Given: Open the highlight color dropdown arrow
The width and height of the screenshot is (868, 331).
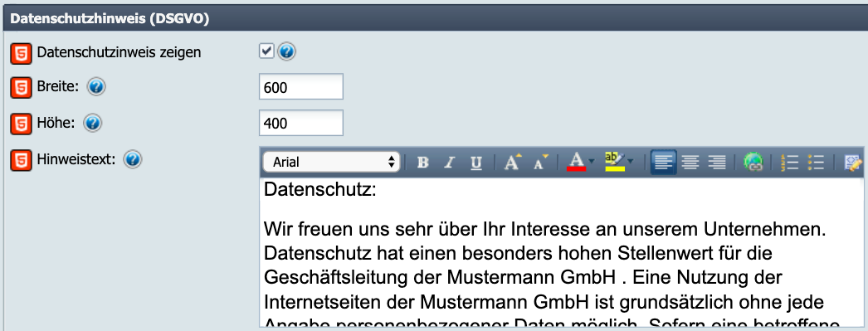Looking at the screenshot, I should (x=631, y=163).
